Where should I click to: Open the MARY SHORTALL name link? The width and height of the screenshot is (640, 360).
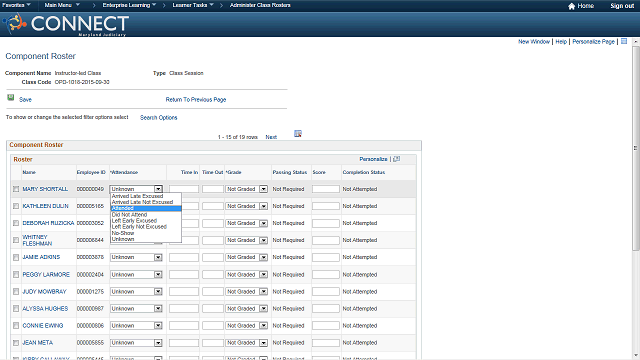(x=45, y=189)
